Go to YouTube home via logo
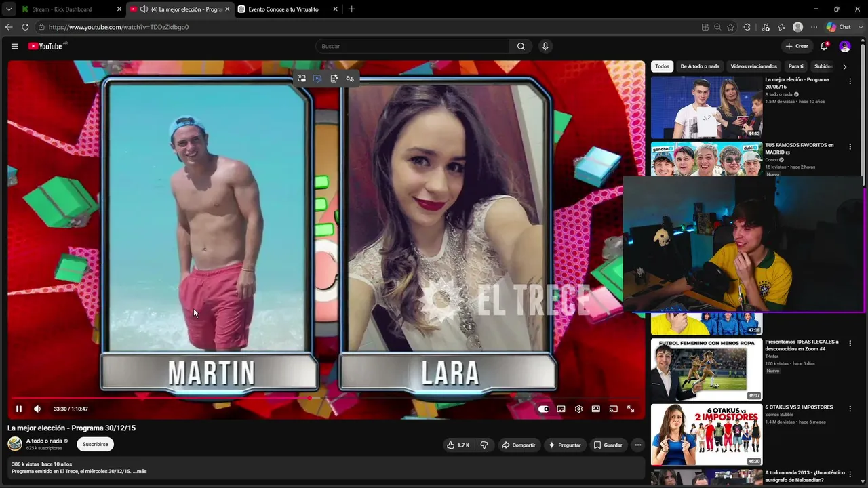Image resolution: width=868 pixels, height=488 pixels. tap(45, 46)
